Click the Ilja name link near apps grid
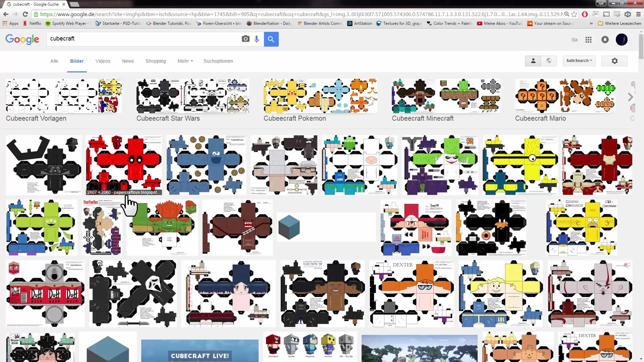 point(574,40)
